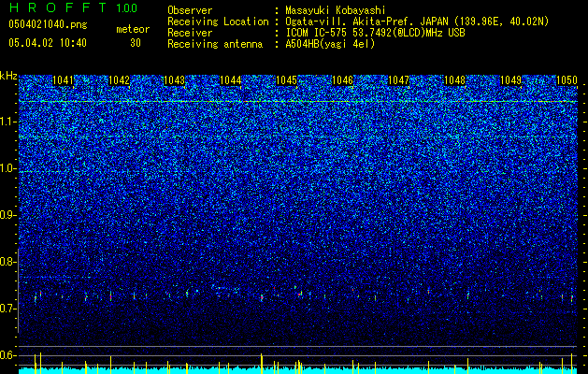
Task: Click time marker 1047
Action: click(x=398, y=80)
